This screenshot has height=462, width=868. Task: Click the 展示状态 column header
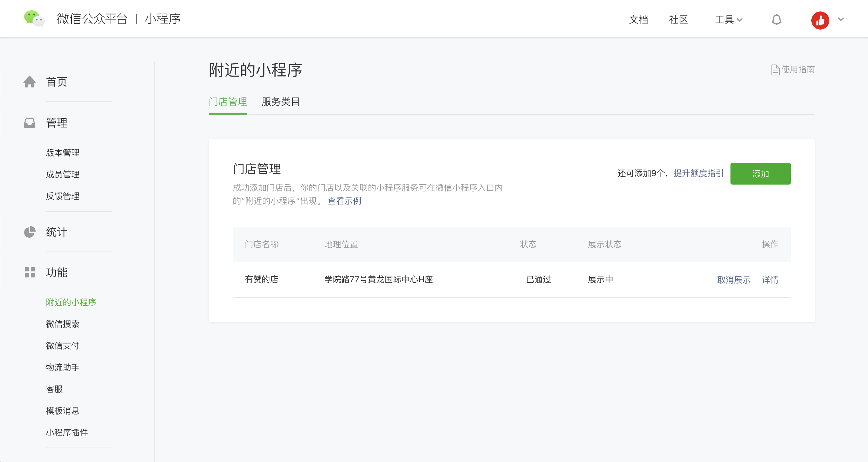[604, 244]
